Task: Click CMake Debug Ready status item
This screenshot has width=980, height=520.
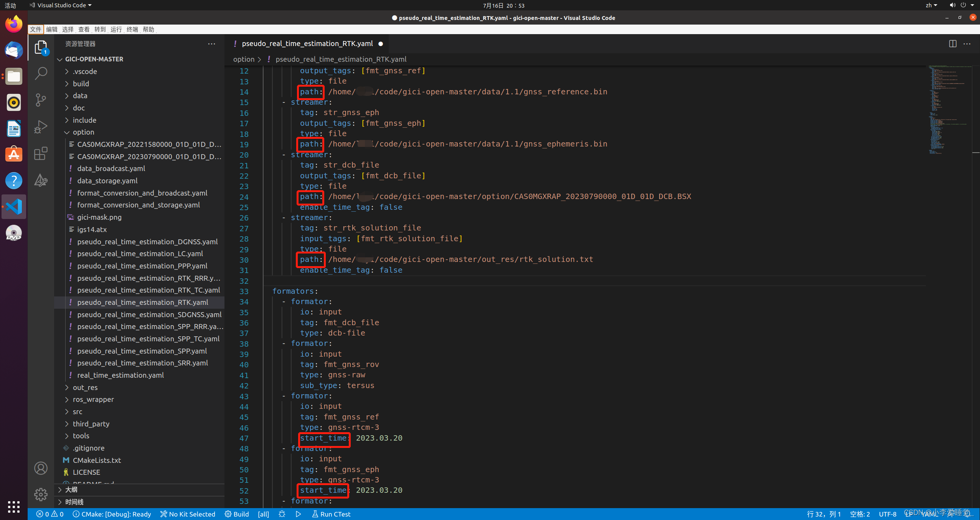Action: [x=112, y=514]
